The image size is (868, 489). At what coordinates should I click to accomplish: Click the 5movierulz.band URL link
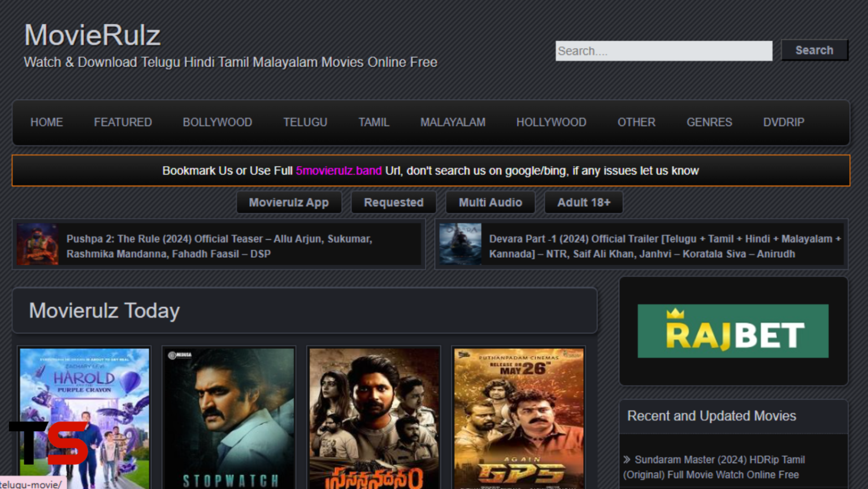point(338,171)
